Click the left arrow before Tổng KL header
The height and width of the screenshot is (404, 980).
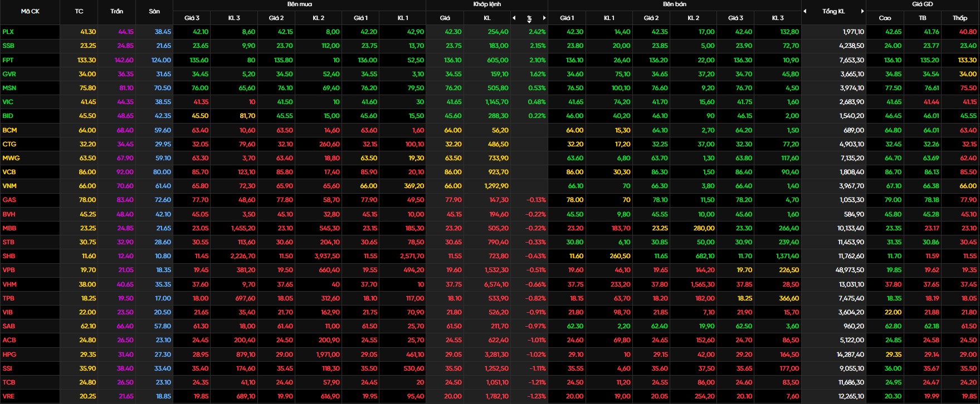point(805,11)
